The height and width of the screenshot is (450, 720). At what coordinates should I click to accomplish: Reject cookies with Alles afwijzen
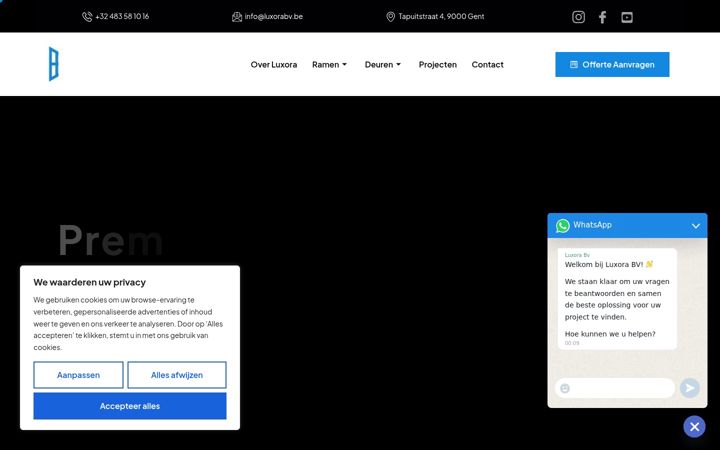click(x=177, y=375)
